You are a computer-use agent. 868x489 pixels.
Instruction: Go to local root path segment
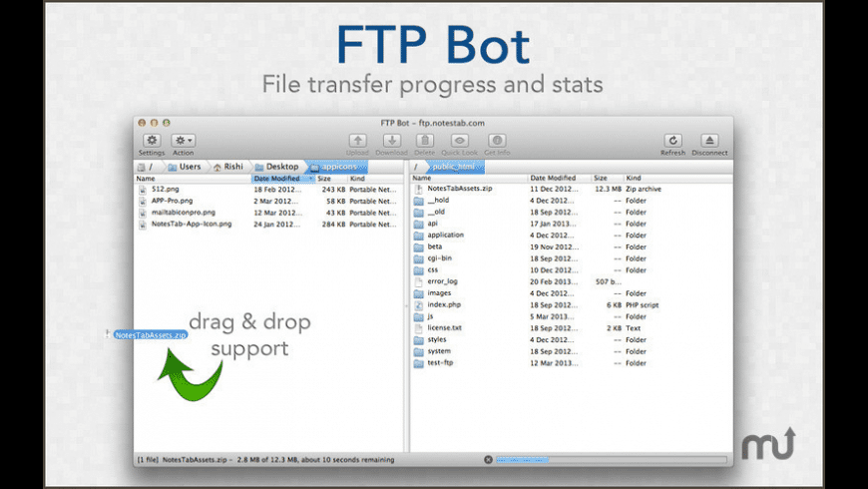point(146,167)
